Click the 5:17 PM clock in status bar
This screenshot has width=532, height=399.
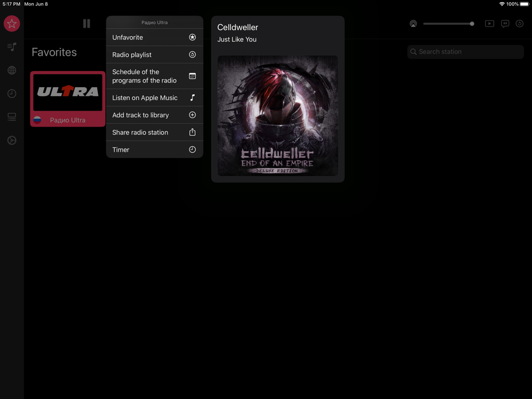click(x=11, y=4)
